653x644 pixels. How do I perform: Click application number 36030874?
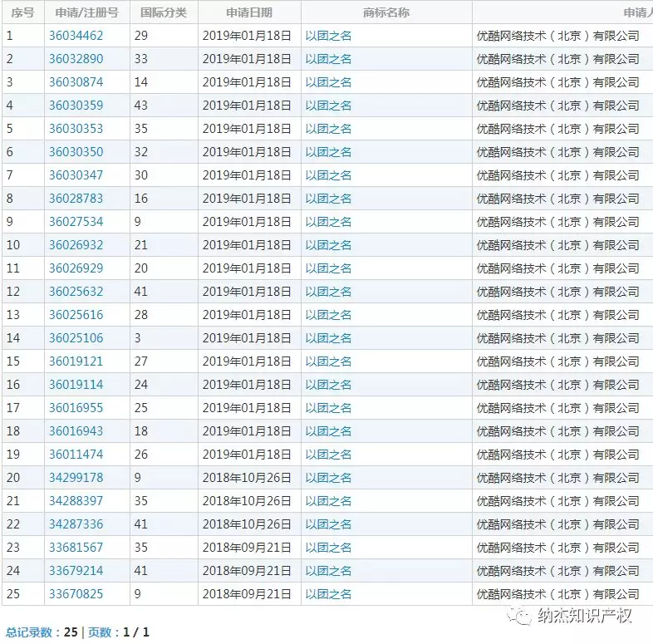76,82
